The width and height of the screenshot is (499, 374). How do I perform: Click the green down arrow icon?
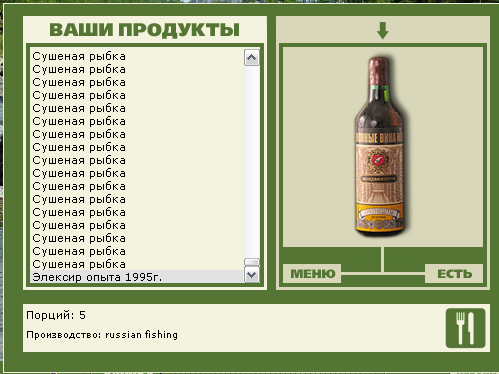pyautogui.click(x=383, y=31)
